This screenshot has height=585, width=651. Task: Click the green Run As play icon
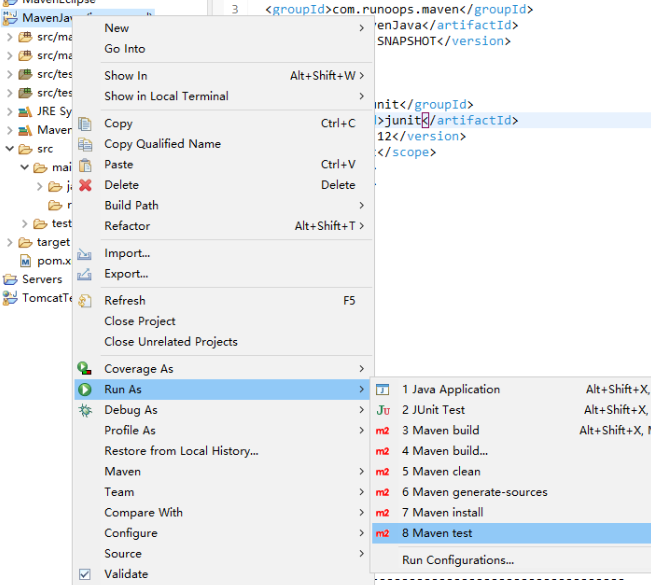coord(85,390)
